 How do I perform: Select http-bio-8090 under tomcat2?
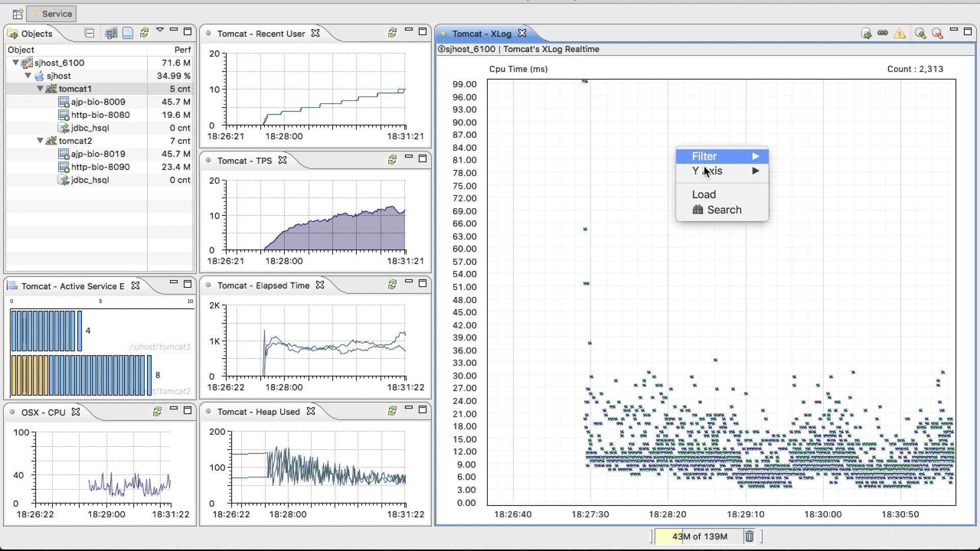(x=100, y=167)
